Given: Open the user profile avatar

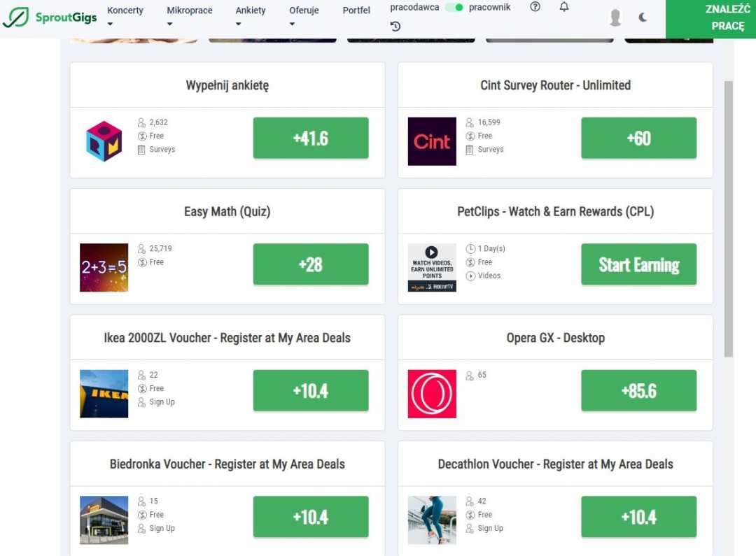Looking at the screenshot, I should tap(615, 17).
